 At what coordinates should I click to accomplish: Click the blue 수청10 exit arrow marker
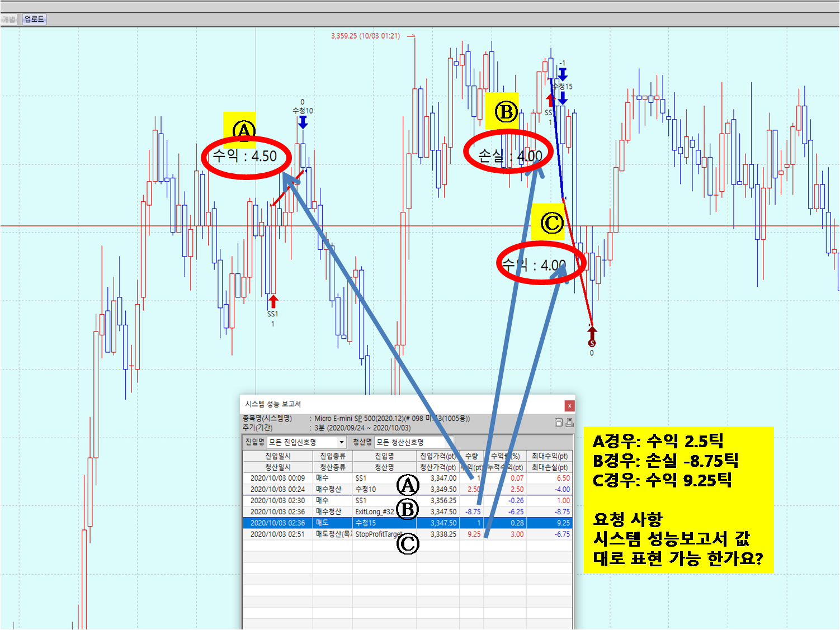click(x=303, y=122)
